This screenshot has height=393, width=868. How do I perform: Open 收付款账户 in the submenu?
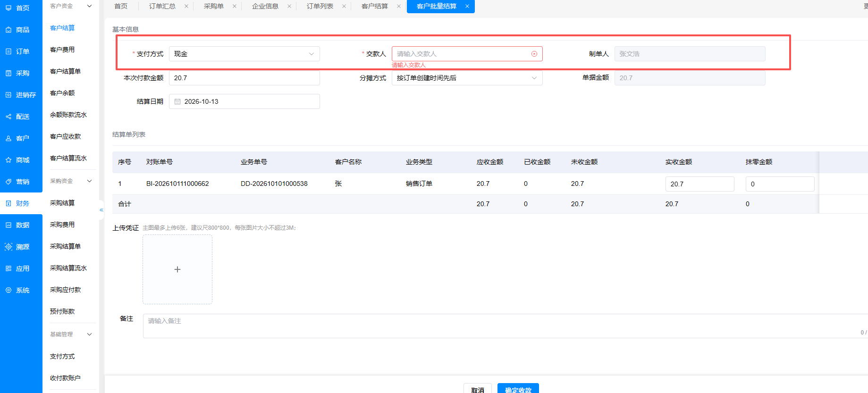coord(65,378)
